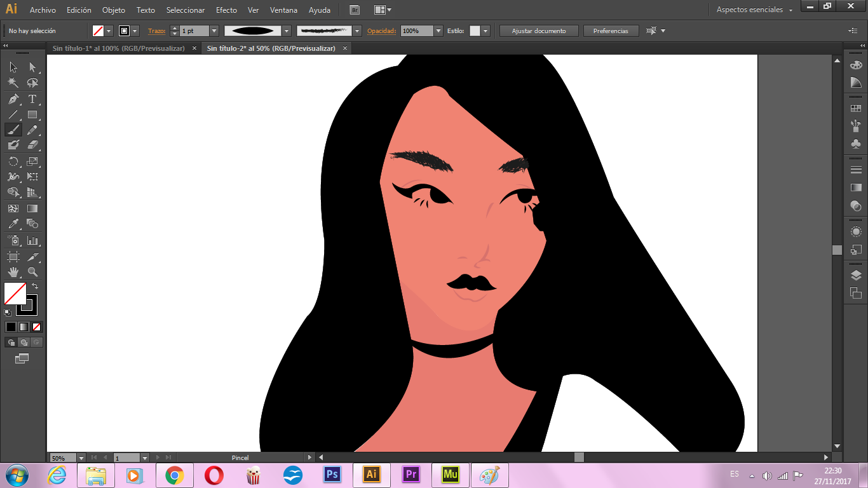Select the Mesh tool
The width and height of the screenshot is (868, 488).
click(x=13, y=208)
